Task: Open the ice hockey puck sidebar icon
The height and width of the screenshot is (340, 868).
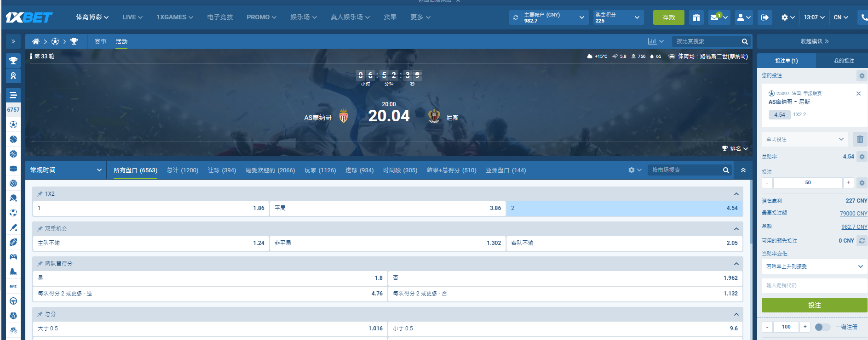Action: 13,169
